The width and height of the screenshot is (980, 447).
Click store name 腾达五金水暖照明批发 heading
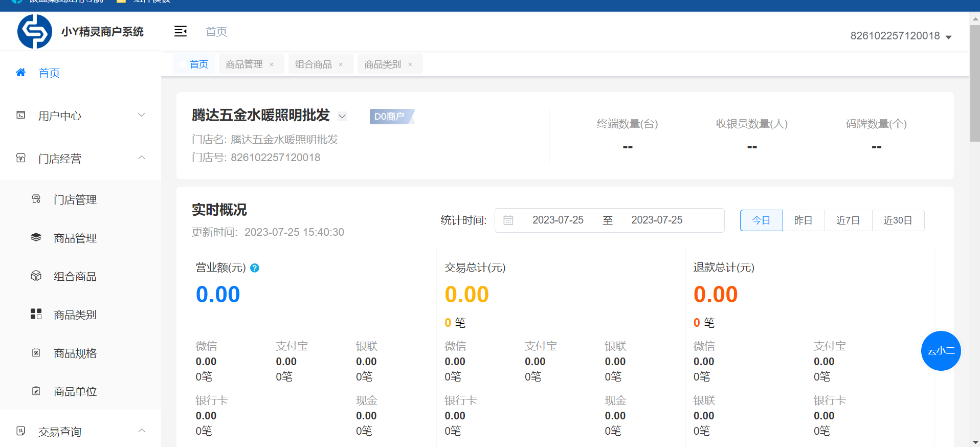261,115
